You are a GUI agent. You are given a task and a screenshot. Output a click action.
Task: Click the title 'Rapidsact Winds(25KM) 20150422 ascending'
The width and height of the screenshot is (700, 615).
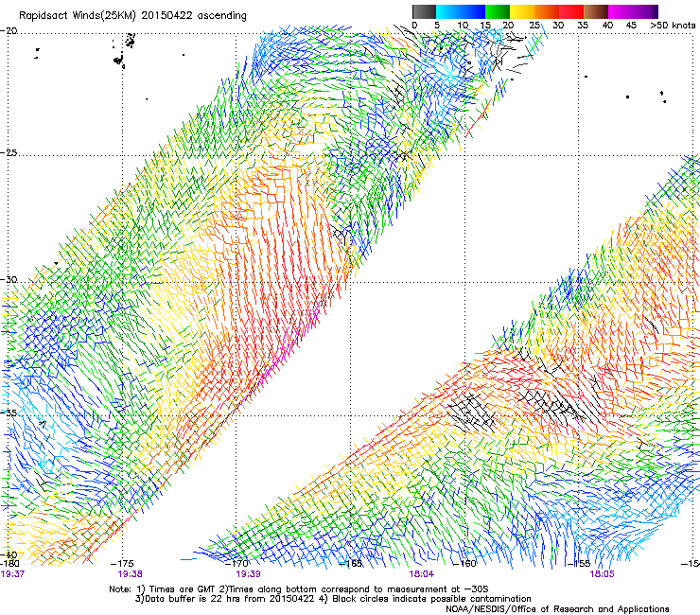click(132, 15)
